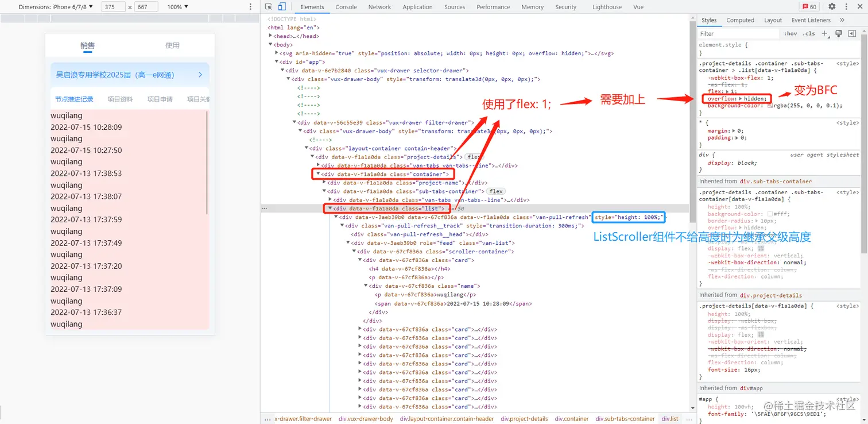Screen dimensions: 868x424
Task: Open the Application tab
Action: tap(417, 7)
